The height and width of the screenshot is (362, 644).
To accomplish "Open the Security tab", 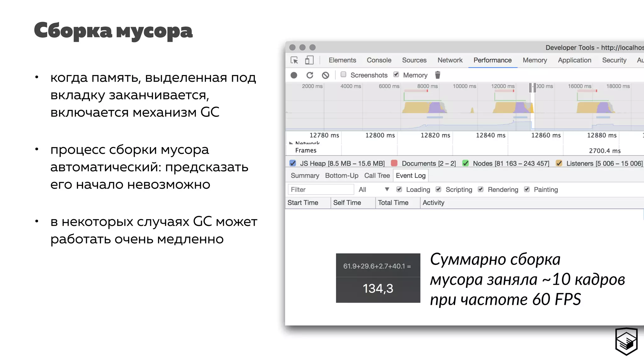I will (x=614, y=60).
